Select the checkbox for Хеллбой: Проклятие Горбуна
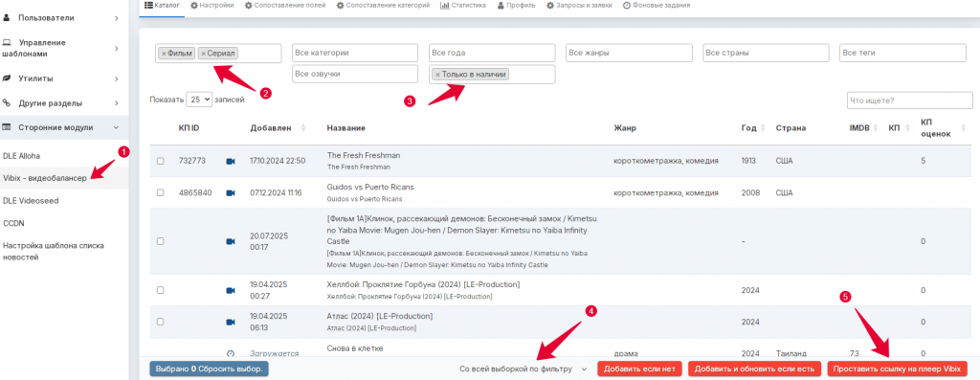This screenshot has width=980, height=380. point(161,290)
